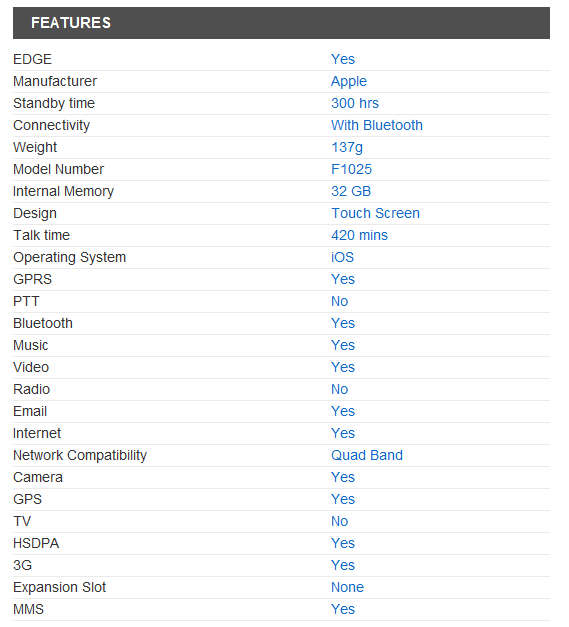The image size is (569, 627).
Task: Select the Touch Screen design link
Action: click(x=375, y=213)
